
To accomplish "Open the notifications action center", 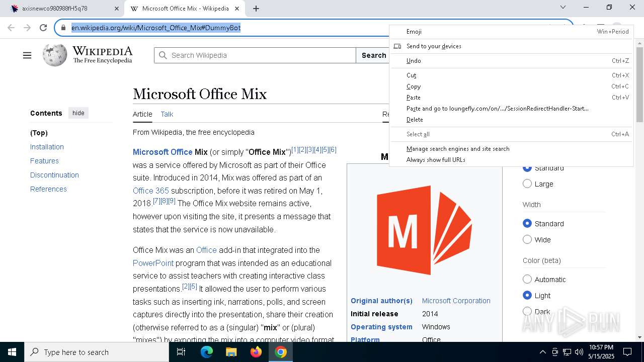I will tap(627, 352).
